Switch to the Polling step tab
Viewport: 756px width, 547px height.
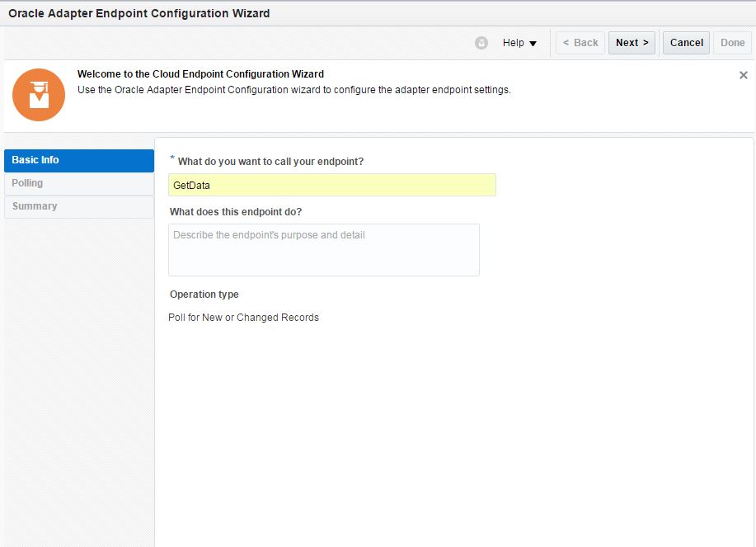(x=79, y=183)
